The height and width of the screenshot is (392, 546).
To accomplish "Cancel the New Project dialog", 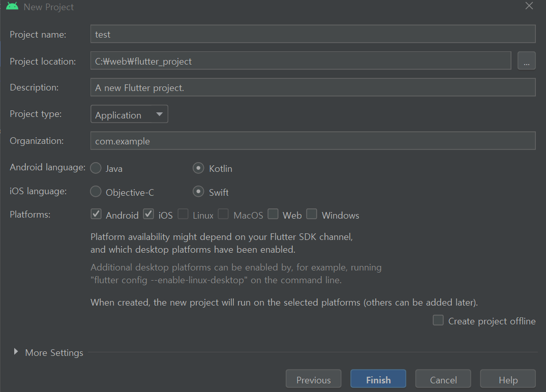I will point(443,379).
